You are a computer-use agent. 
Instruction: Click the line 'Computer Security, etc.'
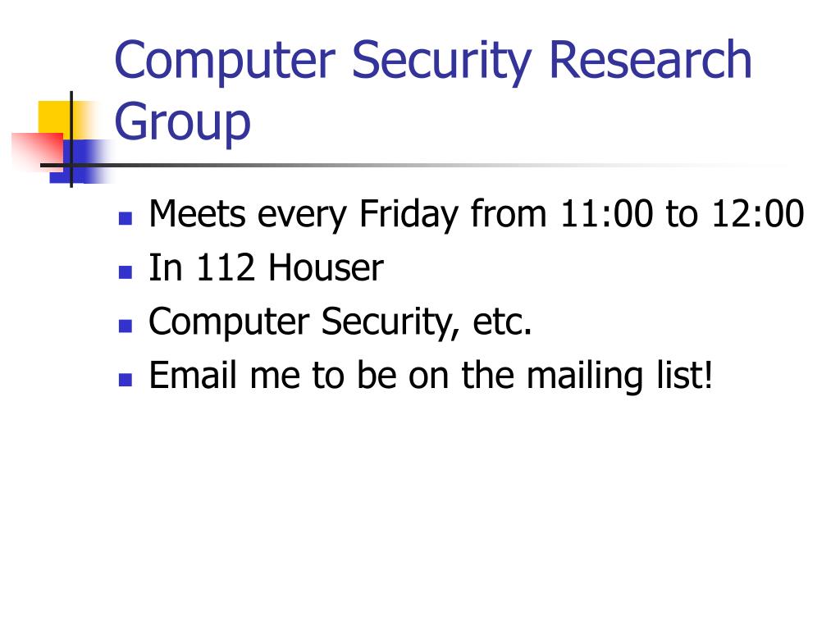340,322
